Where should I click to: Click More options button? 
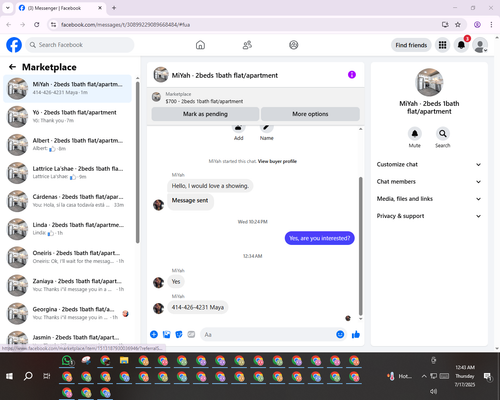(310, 114)
